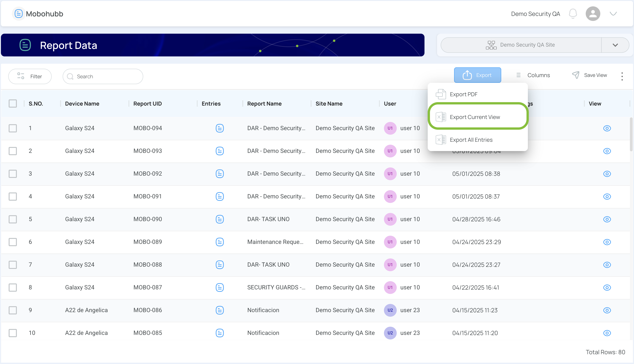Screen dimensions: 634x364
Task: Tick the select-all header checkbox
Action: (13, 104)
